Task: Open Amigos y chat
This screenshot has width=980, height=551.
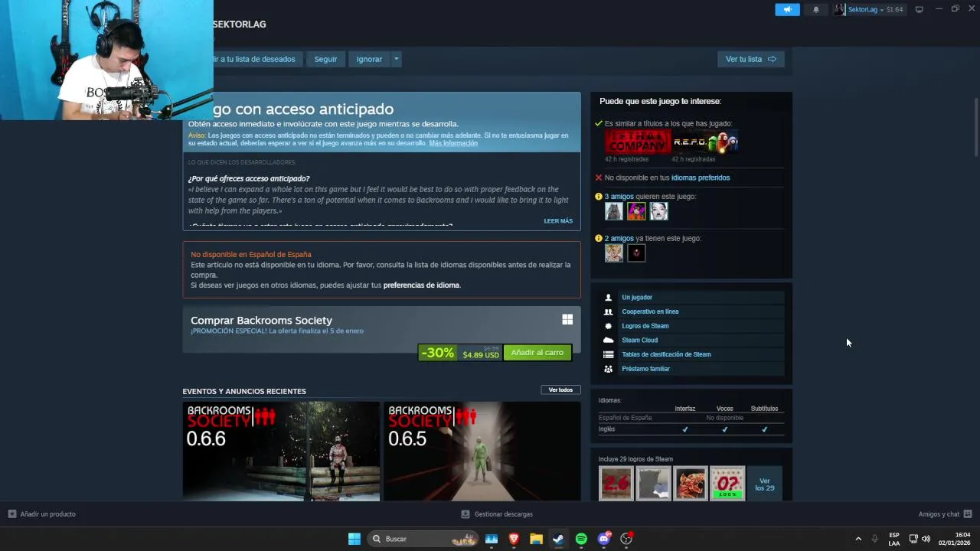Action: click(x=945, y=514)
